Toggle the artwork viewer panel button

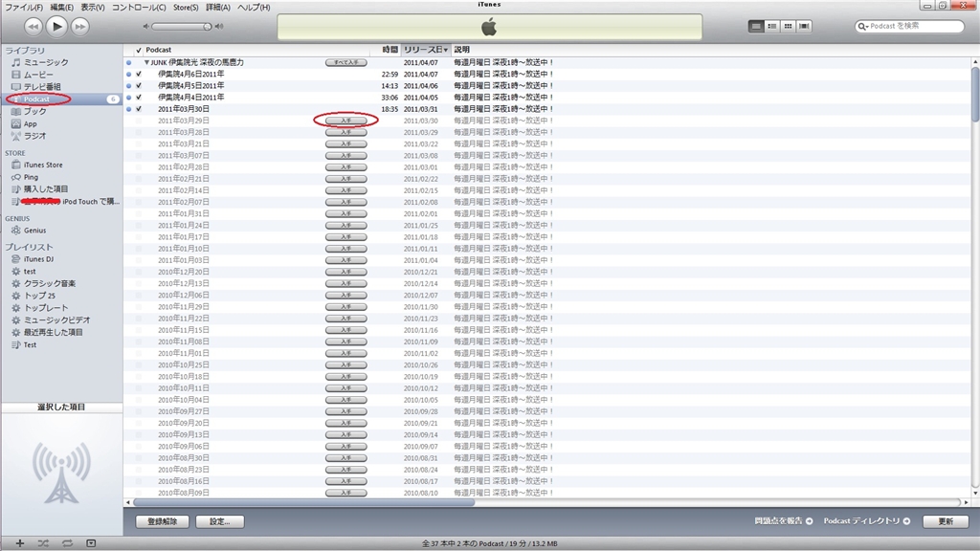pyautogui.click(x=91, y=543)
